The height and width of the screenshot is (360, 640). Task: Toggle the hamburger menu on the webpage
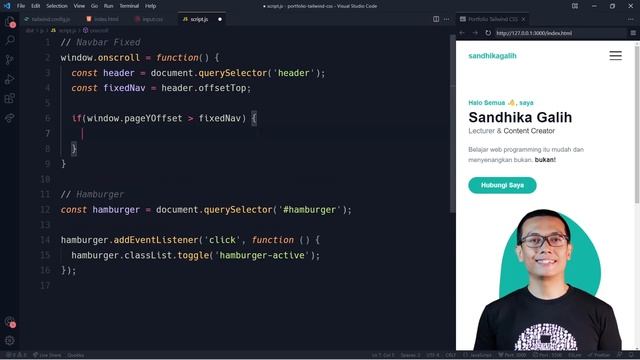[x=616, y=56]
